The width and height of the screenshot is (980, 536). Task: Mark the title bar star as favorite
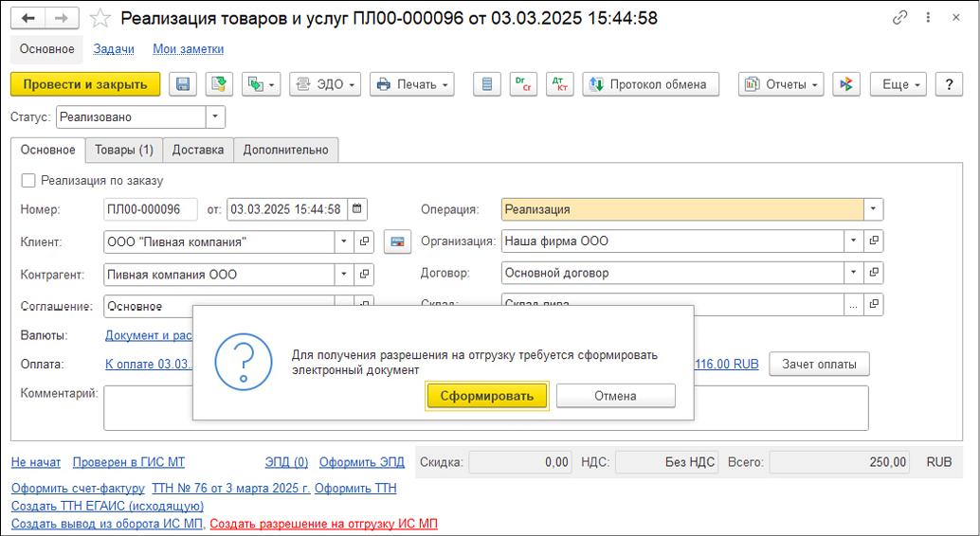click(x=100, y=19)
